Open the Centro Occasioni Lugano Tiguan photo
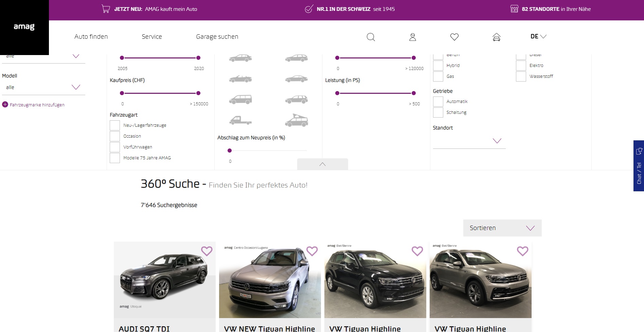Viewport: 644px width, 332px height. tap(270, 280)
